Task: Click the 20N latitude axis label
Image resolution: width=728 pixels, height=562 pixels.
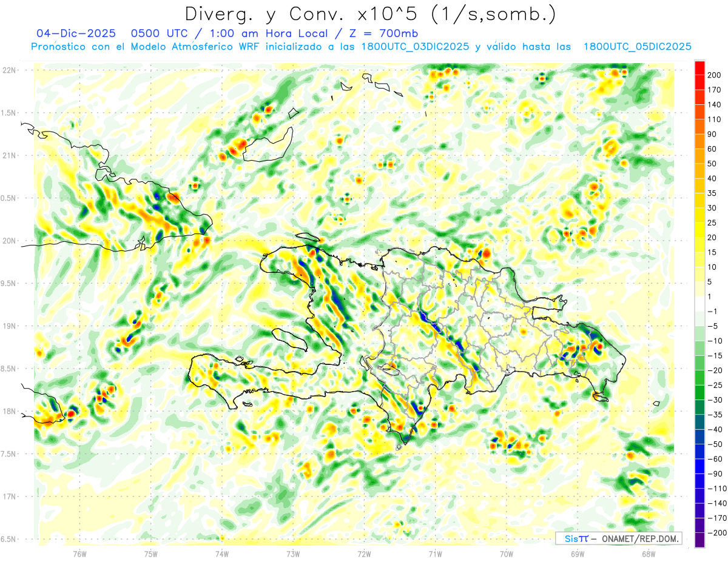Action: [x=8, y=241]
